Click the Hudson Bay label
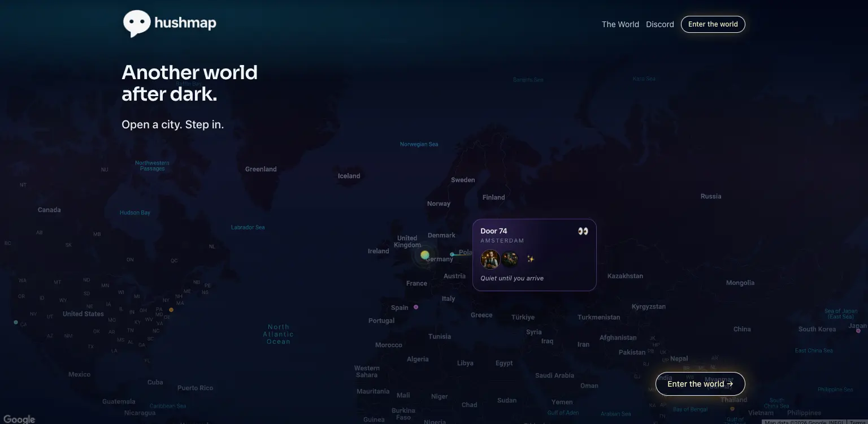Viewport: 868px width, 424px height. pyautogui.click(x=135, y=213)
